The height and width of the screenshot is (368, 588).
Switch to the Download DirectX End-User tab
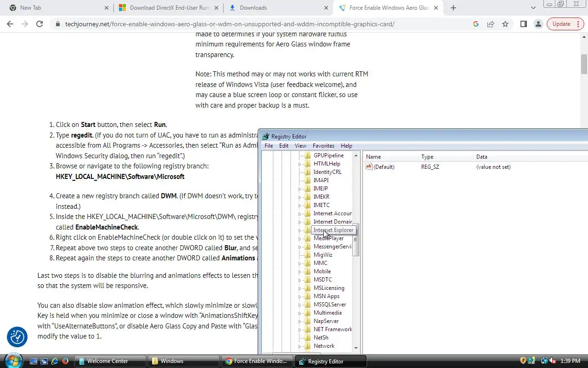pyautogui.click(x=168, y=8)
